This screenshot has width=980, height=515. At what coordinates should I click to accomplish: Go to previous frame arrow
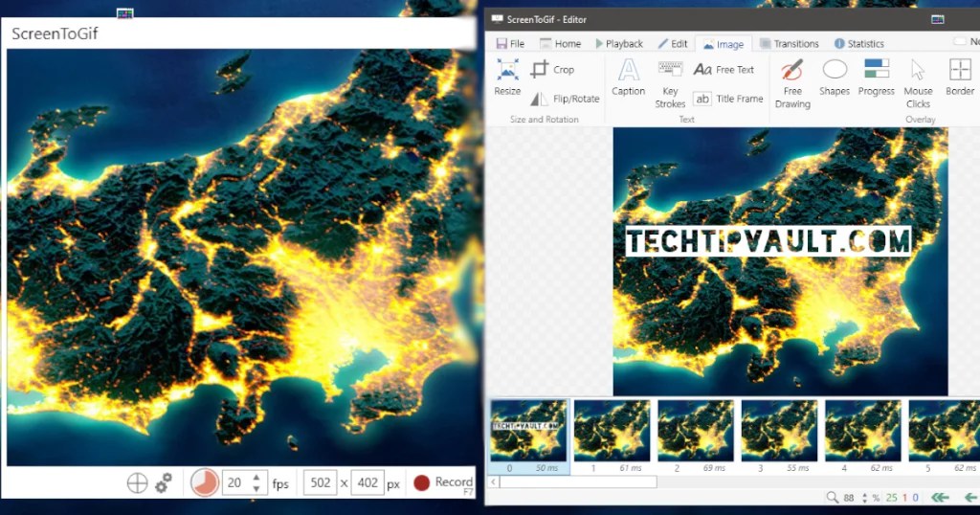coord(970,498)
